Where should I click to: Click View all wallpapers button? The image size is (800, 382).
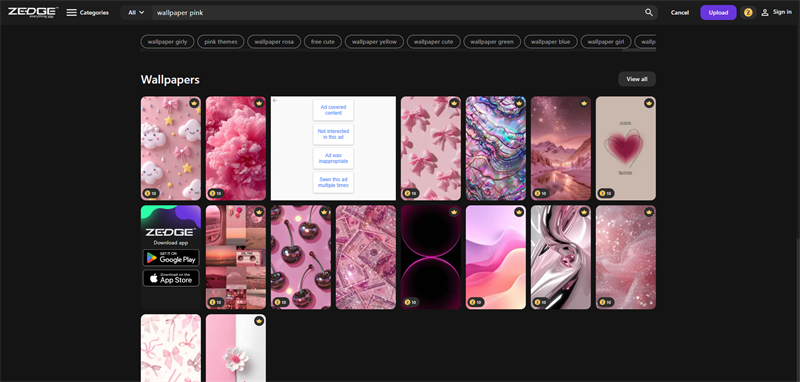tap(637, 79)
